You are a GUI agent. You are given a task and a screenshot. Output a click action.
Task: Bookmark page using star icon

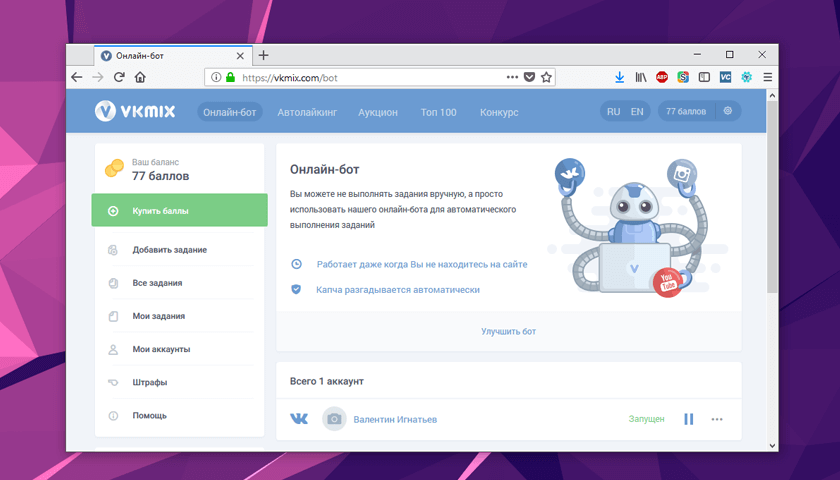pos(546,77)
